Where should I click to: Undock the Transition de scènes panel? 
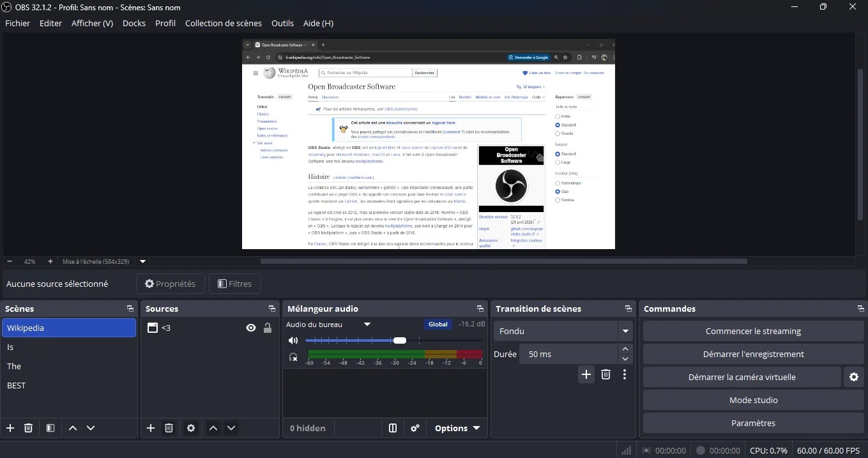pyautogui.click(x=628, y=309)
